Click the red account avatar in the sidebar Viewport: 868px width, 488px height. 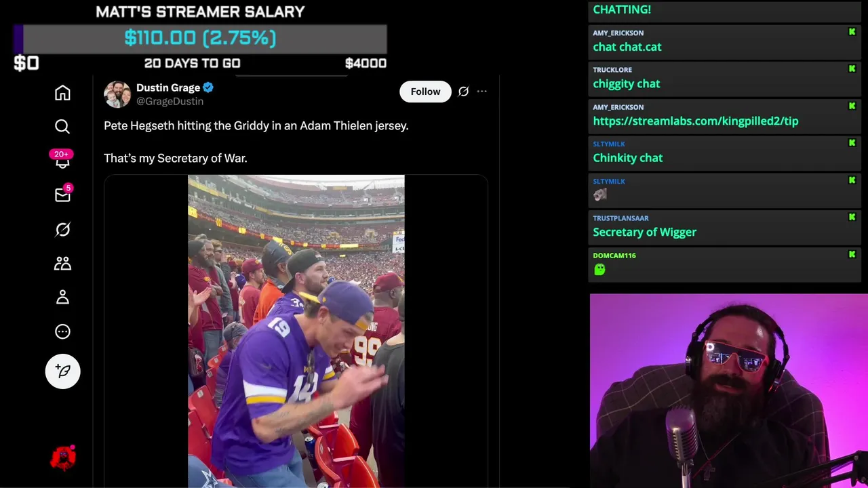click(x=63, y=458)
